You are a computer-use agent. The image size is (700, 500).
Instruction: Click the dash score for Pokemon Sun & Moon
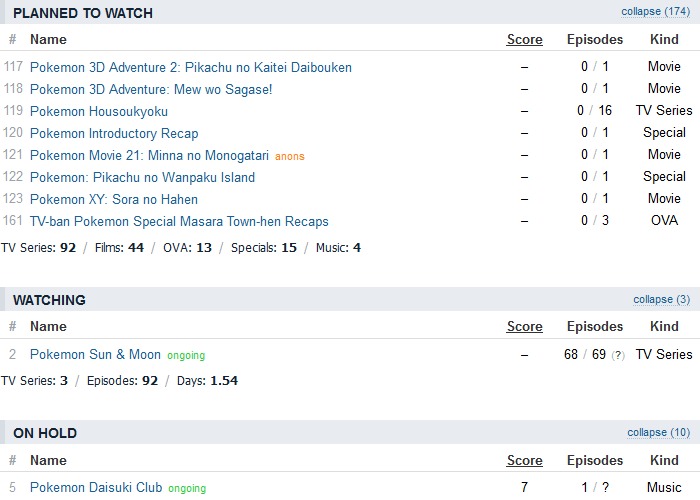click(x=524, y=355)
